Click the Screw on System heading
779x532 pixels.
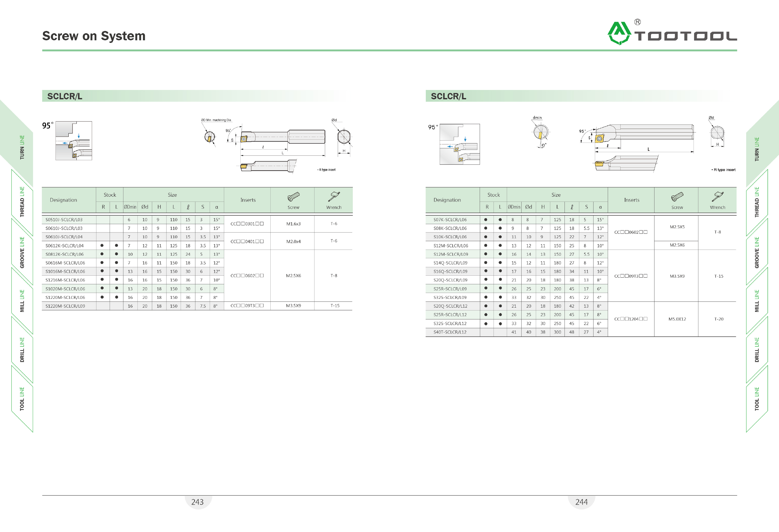(x=94, y=36)
